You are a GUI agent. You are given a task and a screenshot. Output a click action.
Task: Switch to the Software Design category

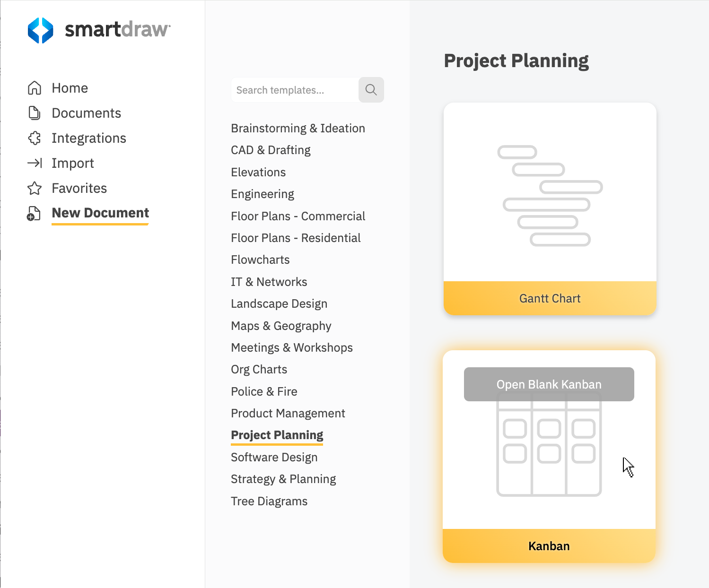274,457
